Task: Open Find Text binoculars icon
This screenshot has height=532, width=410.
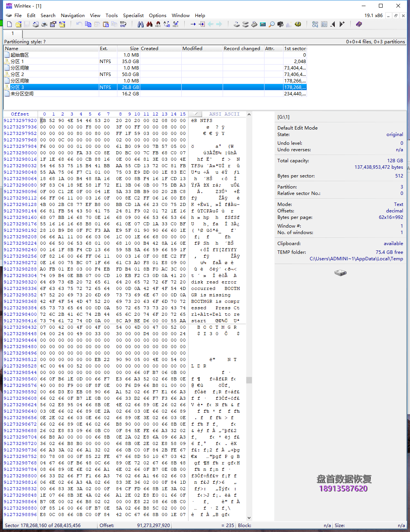Action: click(141, 24)
